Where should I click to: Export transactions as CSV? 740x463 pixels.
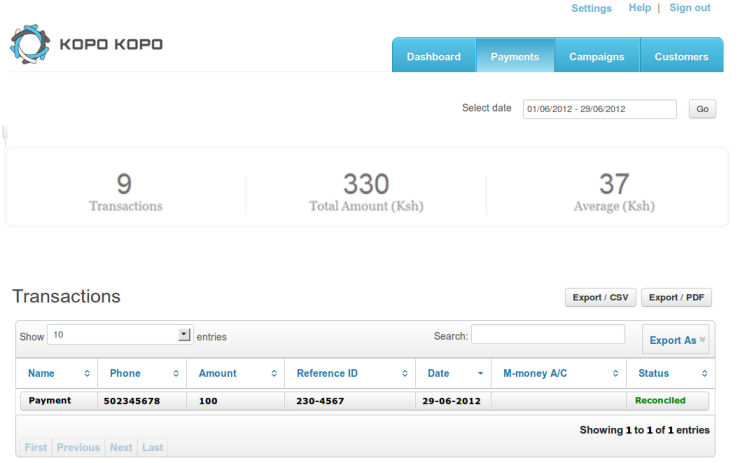tap(600, 297)
